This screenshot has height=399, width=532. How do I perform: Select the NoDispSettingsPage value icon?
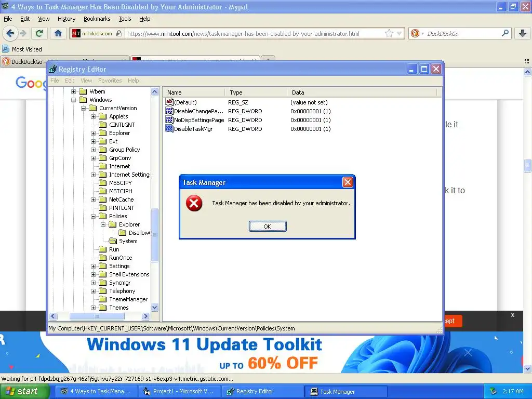click(x=169, y=120)
